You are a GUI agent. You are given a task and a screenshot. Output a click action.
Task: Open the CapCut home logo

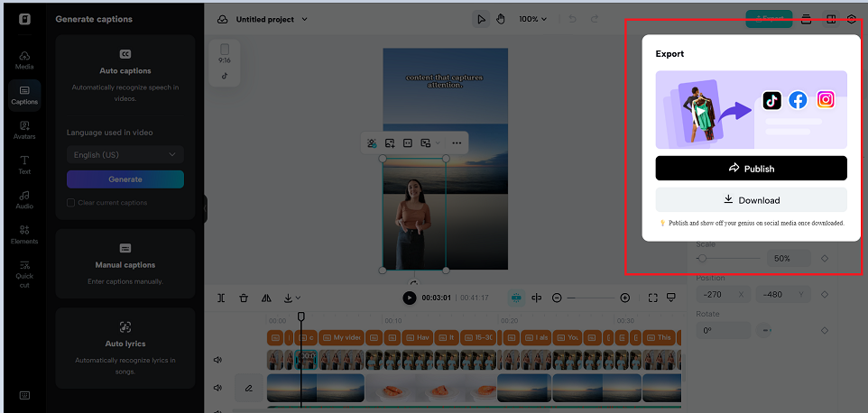(24, 19)
